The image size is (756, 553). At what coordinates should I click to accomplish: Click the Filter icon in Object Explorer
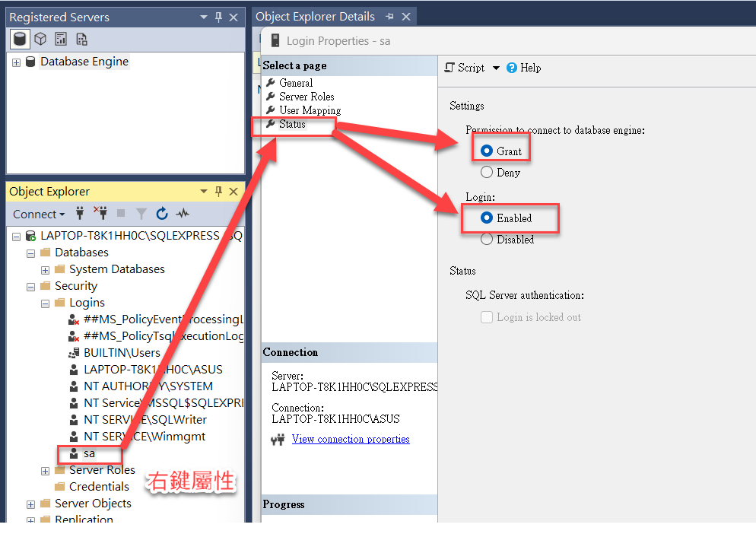pyautogui.click(x=141, y=214)
